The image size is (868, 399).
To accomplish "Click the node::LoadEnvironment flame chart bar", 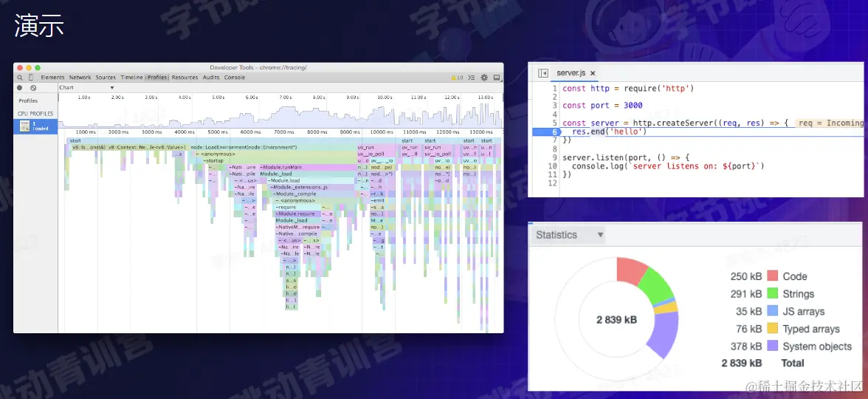I will pyautogui.click(x=273, y=148).
